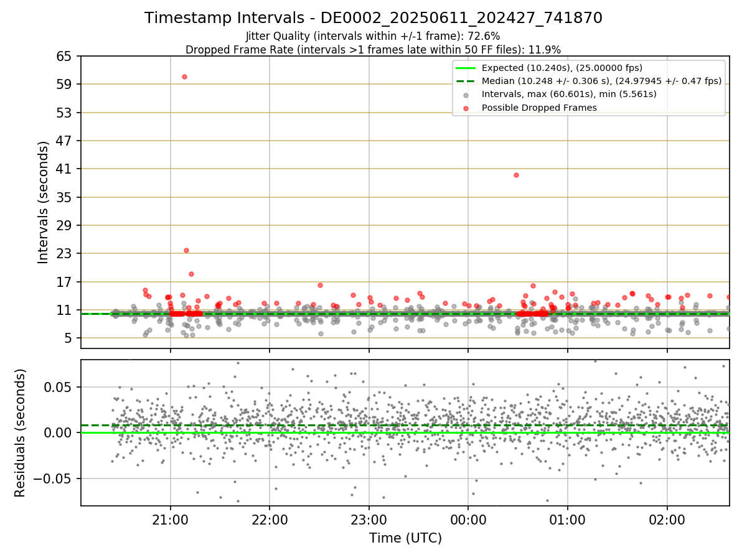Click the y-axis tick label 53

65,113
